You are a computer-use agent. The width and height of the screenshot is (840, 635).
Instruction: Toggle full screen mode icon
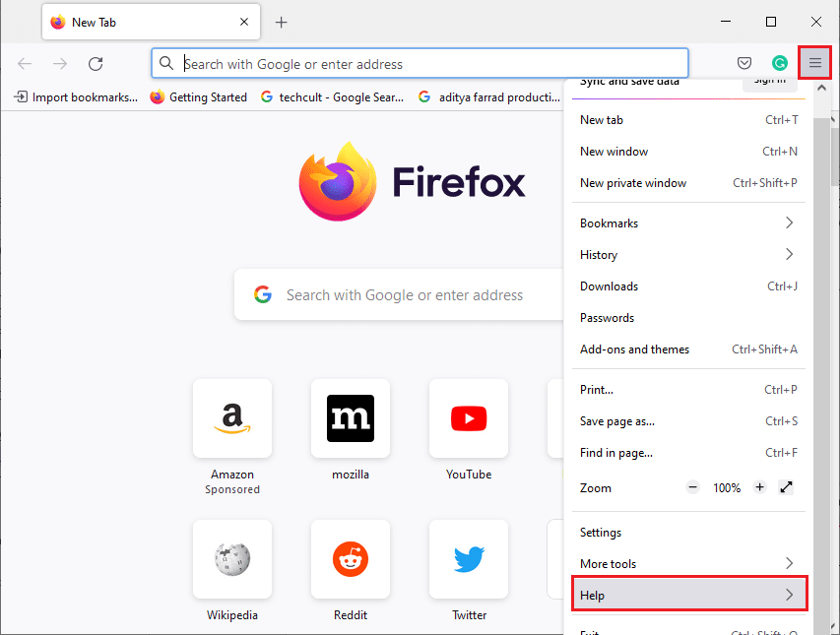point(786,487)
